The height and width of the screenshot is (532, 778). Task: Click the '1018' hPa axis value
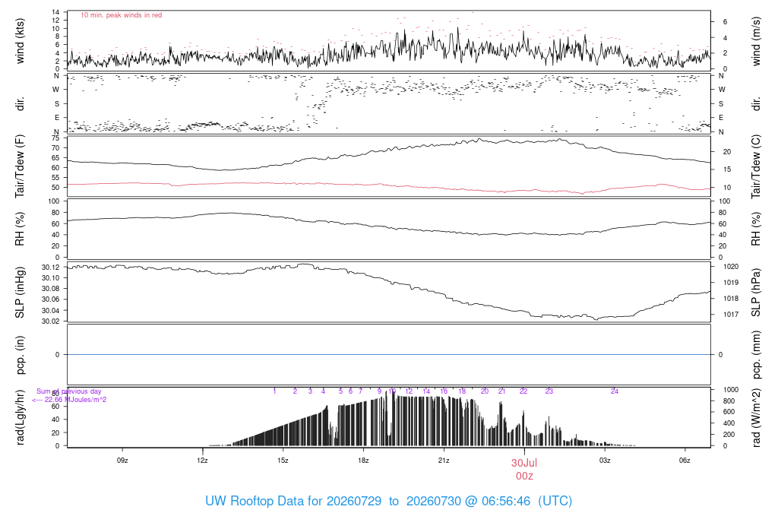[x=731, y=298]
